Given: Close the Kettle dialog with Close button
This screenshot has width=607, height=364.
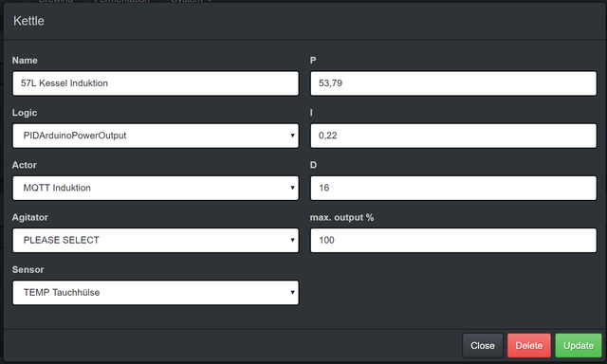Looking at the screenshot, I should point(483,345).
